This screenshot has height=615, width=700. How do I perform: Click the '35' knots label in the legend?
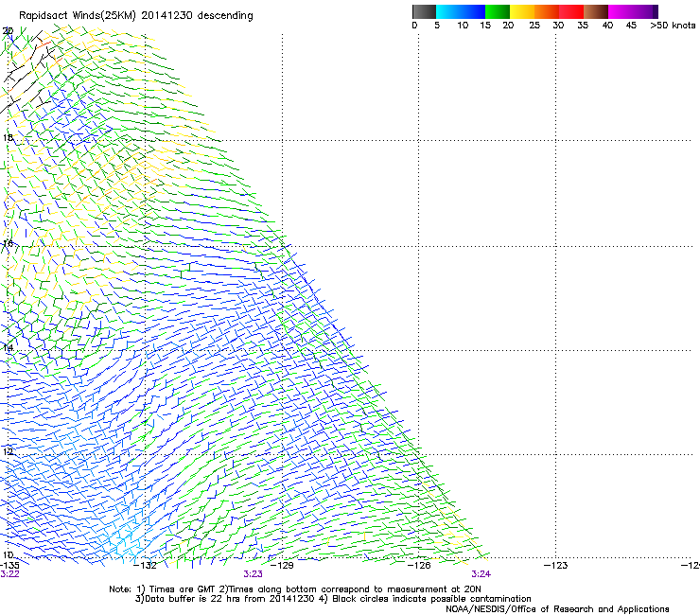click(583, 26)
